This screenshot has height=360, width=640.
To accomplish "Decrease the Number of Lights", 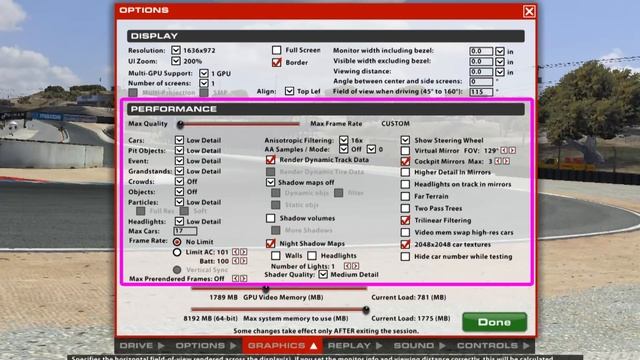I will pyautogui.click(x=347, y=266).
